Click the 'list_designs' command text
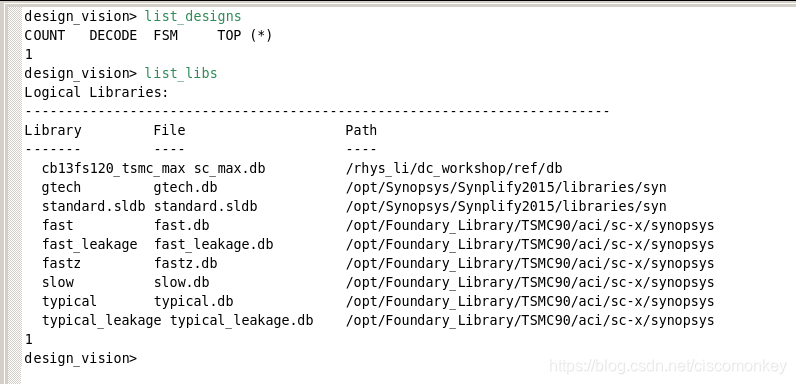This screenshot has width=796, height=384. 193,17
